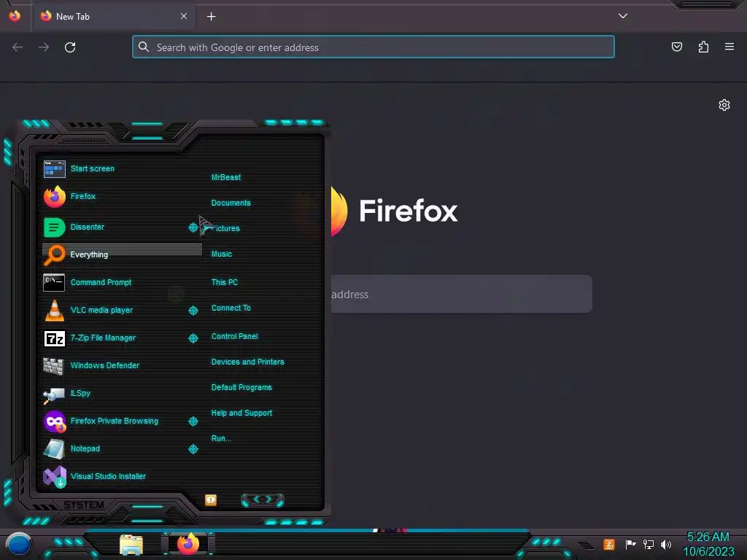Image resolution: width=747 pixels, height=560 pixels.
Task: Go forward with the forward arrow
Action: pos(44,47)
